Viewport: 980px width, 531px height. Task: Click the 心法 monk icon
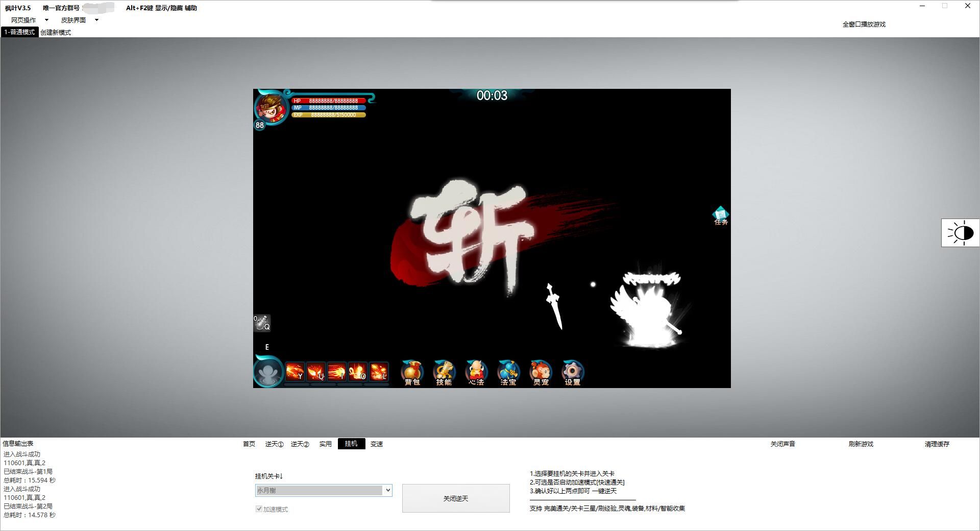(x=476, y=373)
